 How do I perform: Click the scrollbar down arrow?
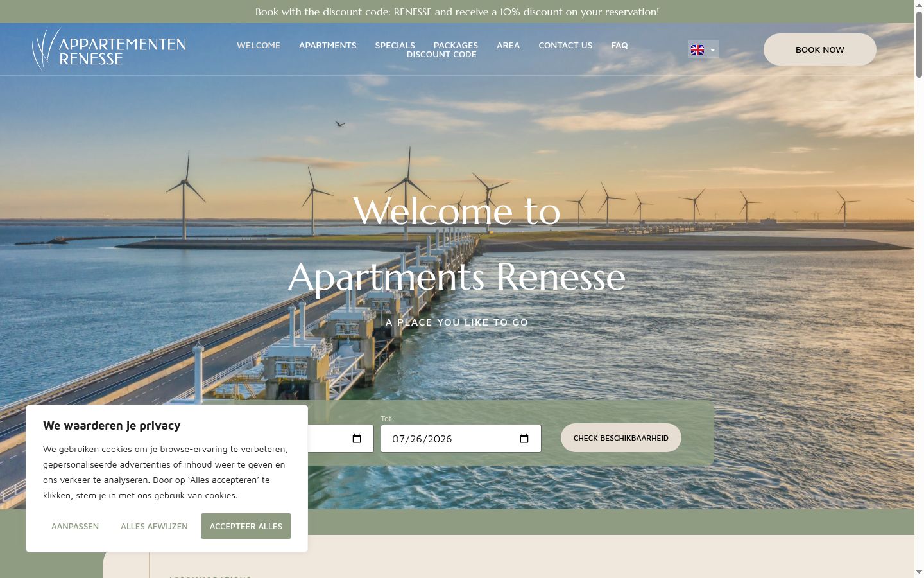click(919, 572)
